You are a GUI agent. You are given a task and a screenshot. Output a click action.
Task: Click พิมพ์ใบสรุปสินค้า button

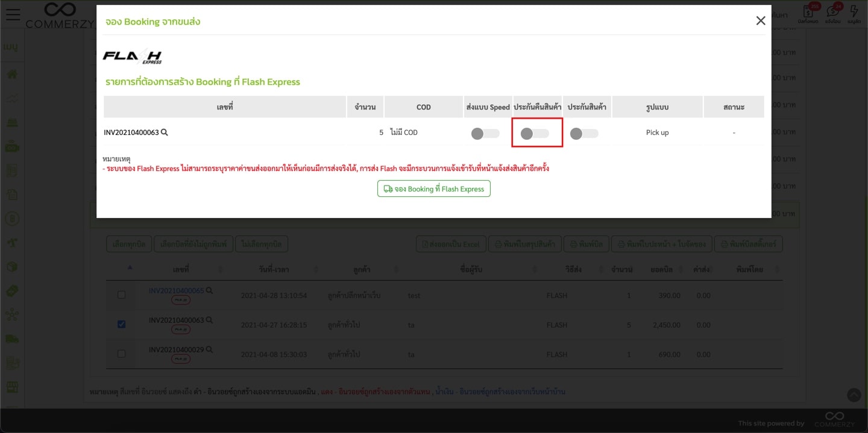525,244
